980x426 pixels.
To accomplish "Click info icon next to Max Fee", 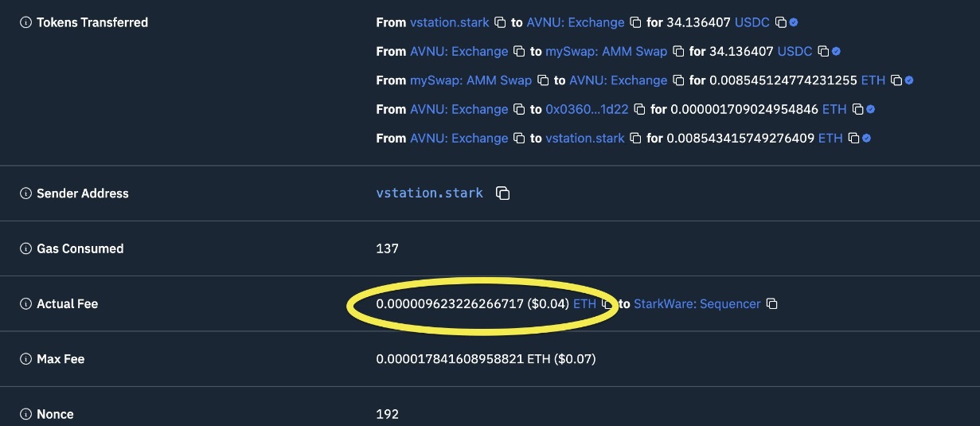I will pos(25,359).
